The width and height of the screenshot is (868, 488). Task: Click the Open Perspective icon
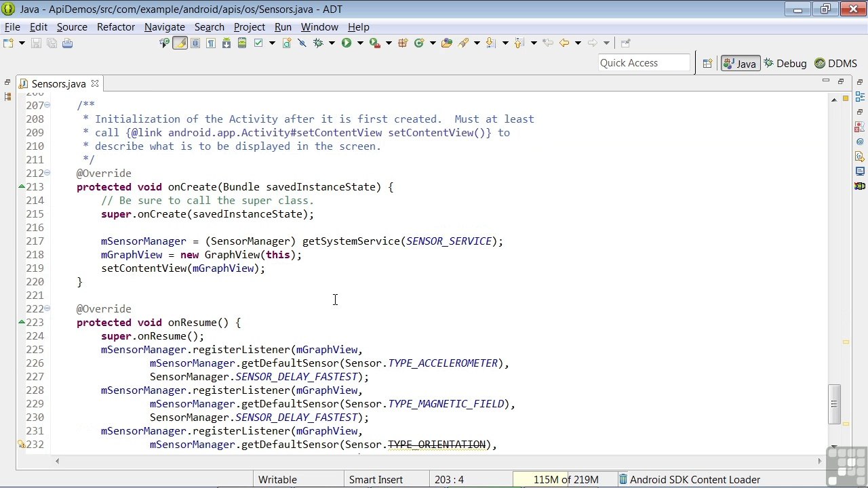point(707,63)
